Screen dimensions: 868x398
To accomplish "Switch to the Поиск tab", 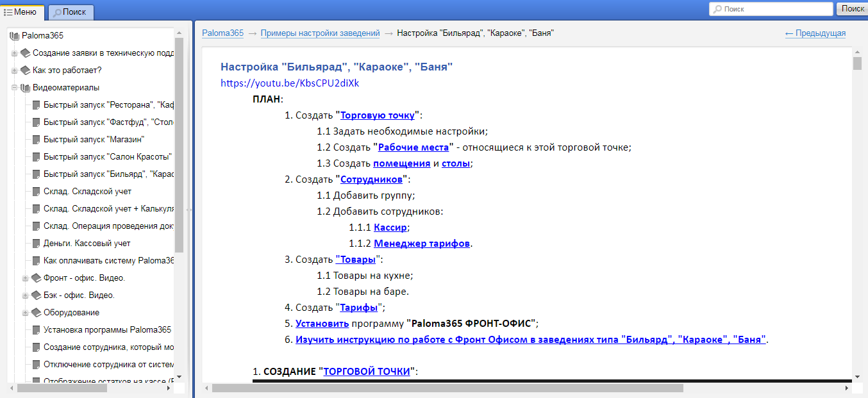I will coord(71,12).
